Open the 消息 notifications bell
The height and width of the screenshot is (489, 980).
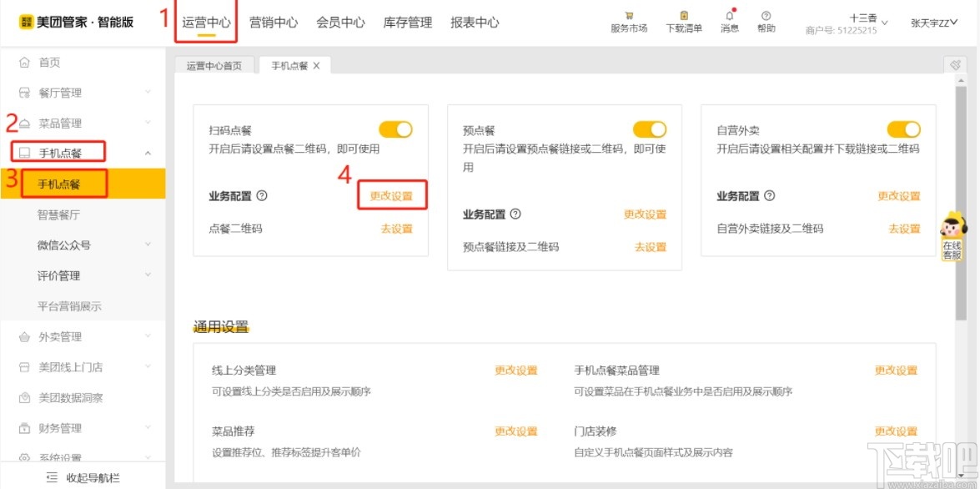pyautogui.click(x=729, y=18)
